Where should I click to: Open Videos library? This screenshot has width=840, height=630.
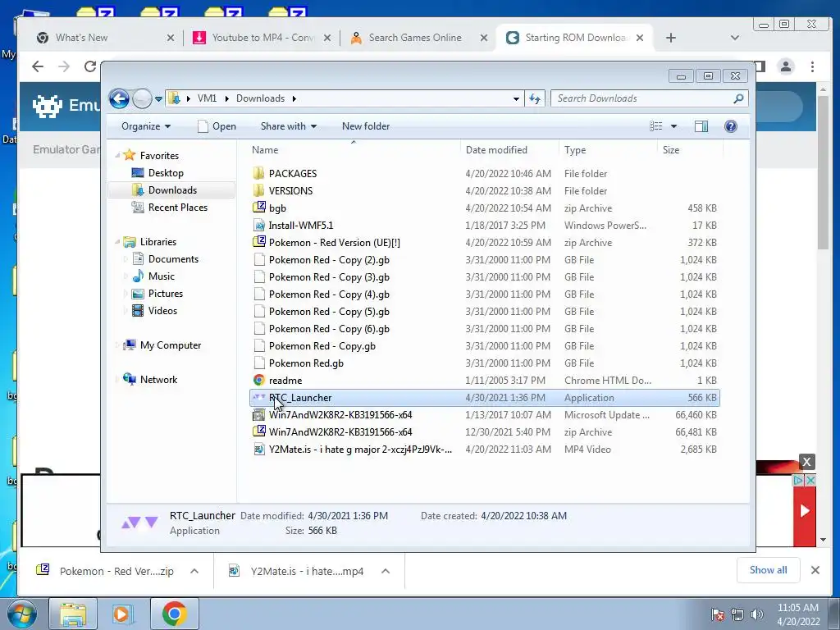[162, 311]
